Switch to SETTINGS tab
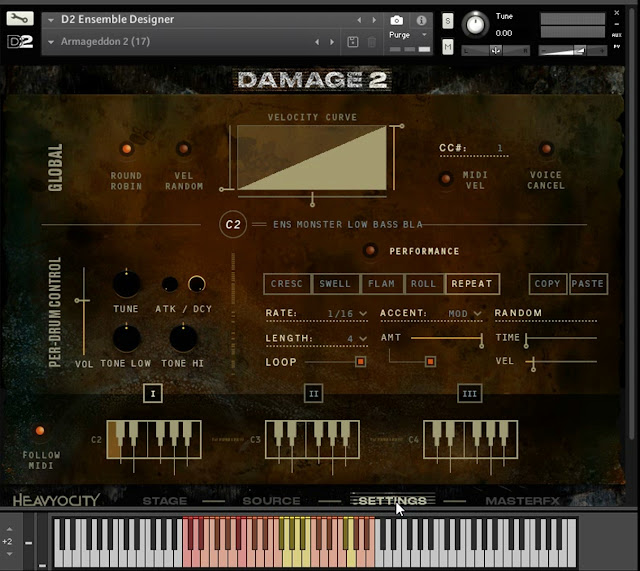 click(x=392, y=501)
